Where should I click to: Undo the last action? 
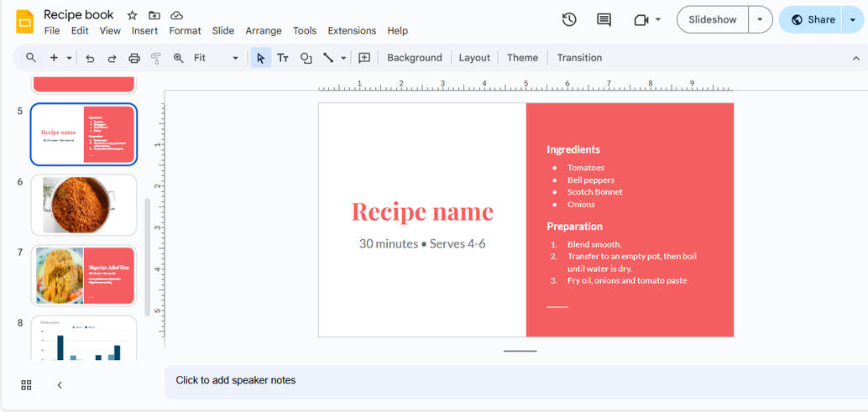tap(90, 58)
